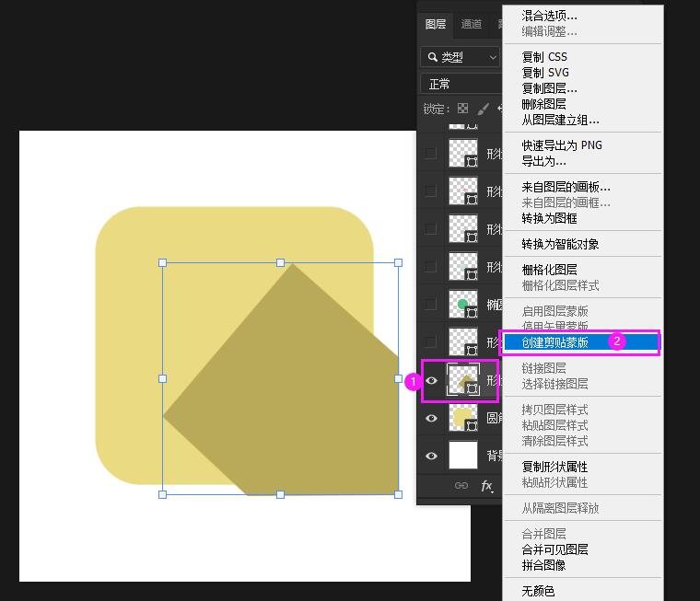This screenshot has width=700, height=601.
Task: Click 编辑调整... menu entry
Action: (549, 31)
